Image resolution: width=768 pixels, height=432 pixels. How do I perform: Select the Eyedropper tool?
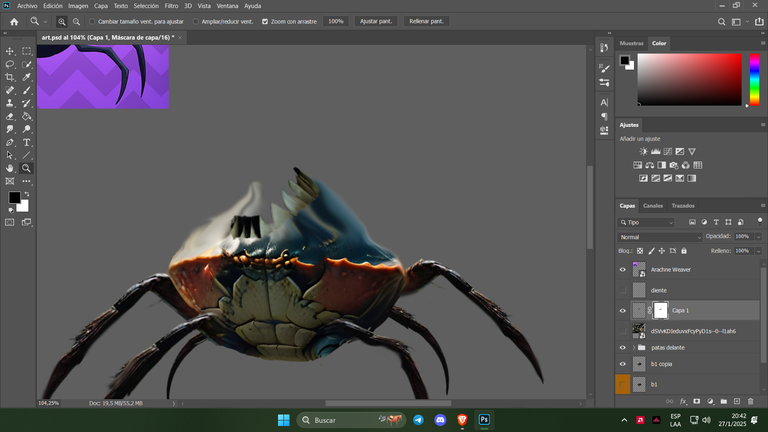pos(26,77)
